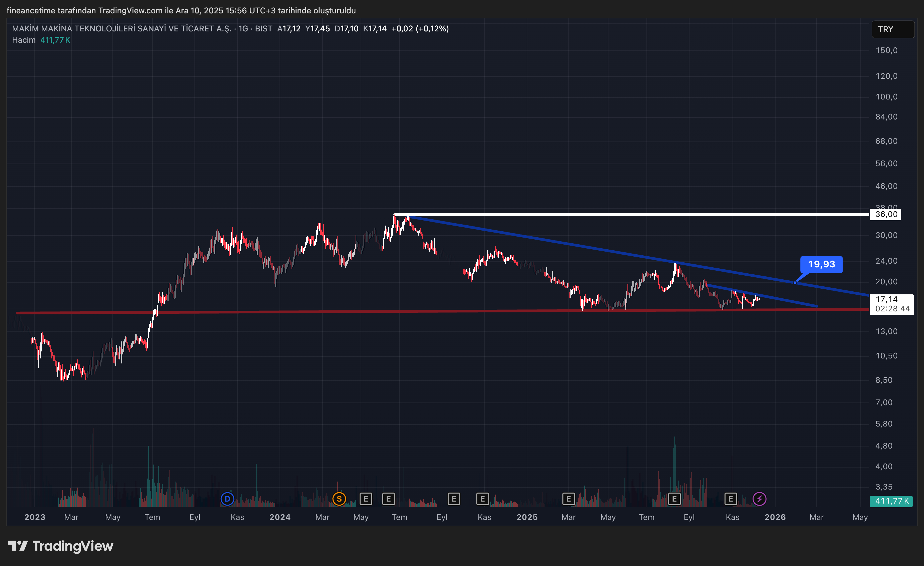Open earnings E marker above Kas 2024

pyautogui.click(x=482, y=499)
